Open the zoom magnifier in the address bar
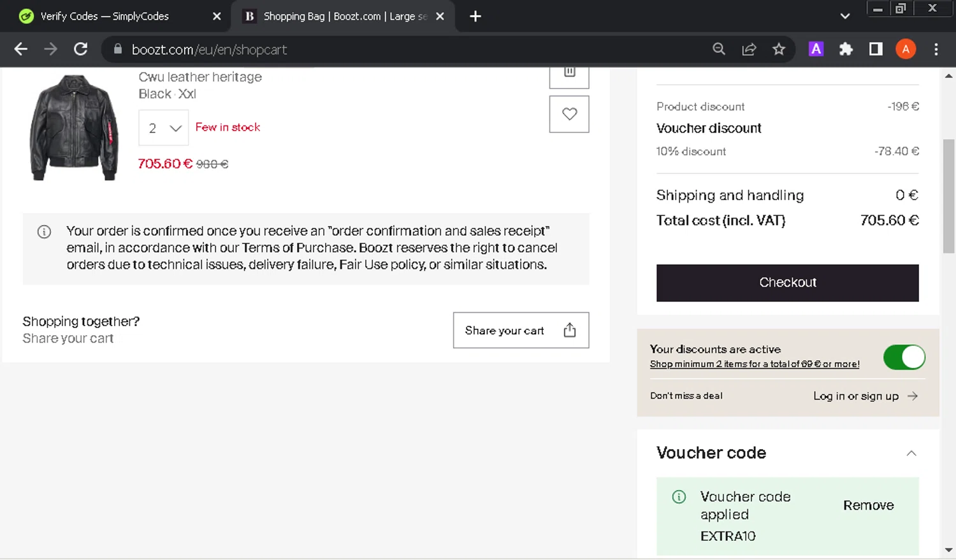The width and height of the screenshot is (956, 560). click(x=719, y=49)
